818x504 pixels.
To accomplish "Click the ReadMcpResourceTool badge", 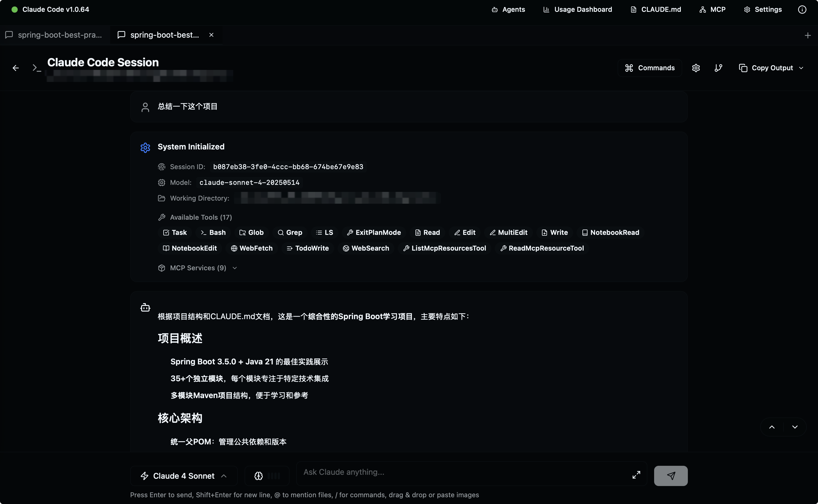I will coord(542,248).
